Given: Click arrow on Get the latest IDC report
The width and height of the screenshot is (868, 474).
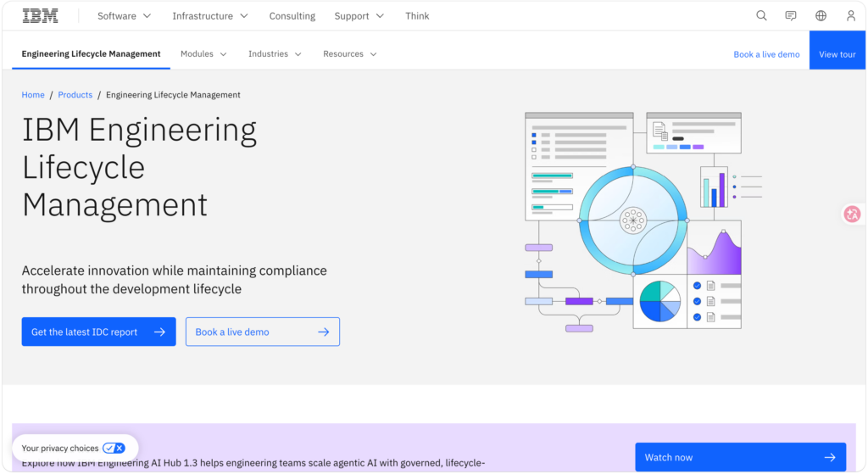Looking at the screenshot, I should point(159,332).
